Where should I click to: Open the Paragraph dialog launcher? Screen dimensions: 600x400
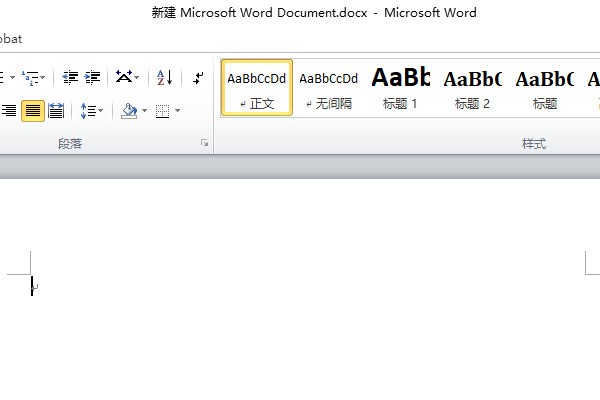(205, 144)
